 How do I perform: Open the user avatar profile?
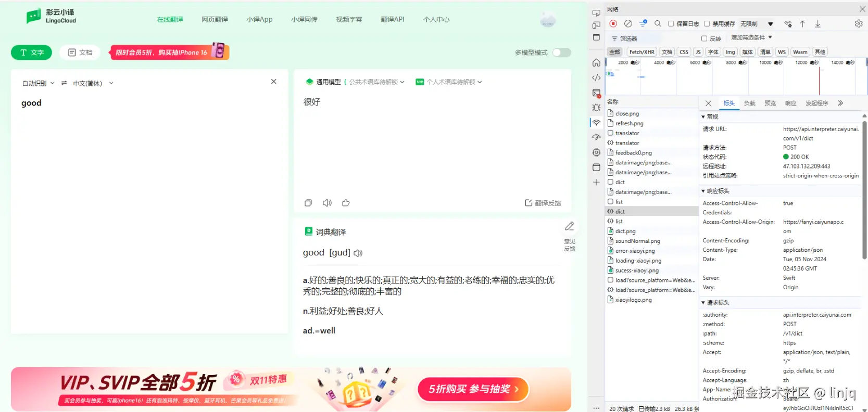coord(548,19)
